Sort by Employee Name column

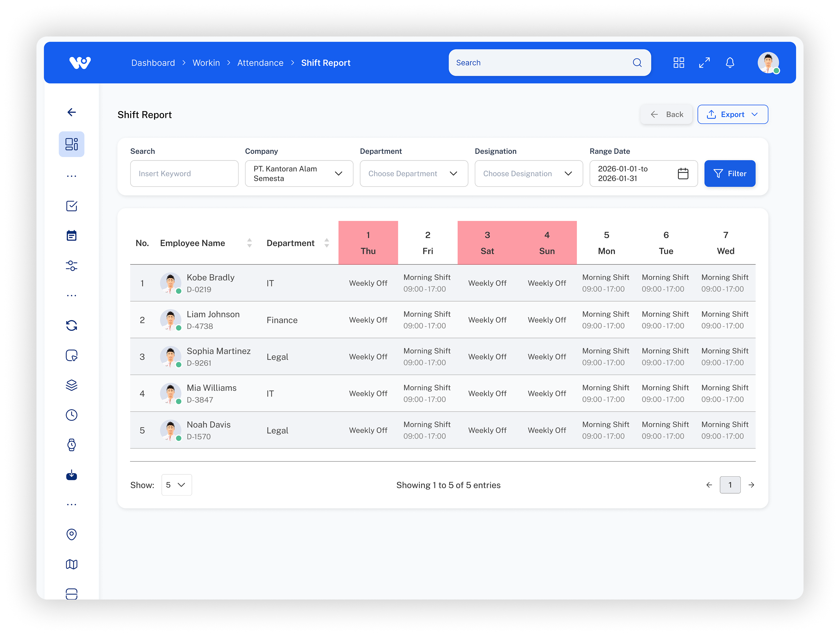(x=249, y=243)
